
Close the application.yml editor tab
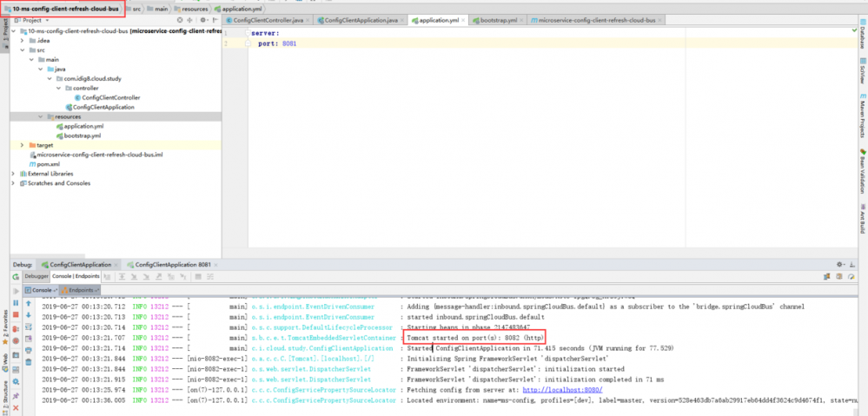[x=464, y=21]
